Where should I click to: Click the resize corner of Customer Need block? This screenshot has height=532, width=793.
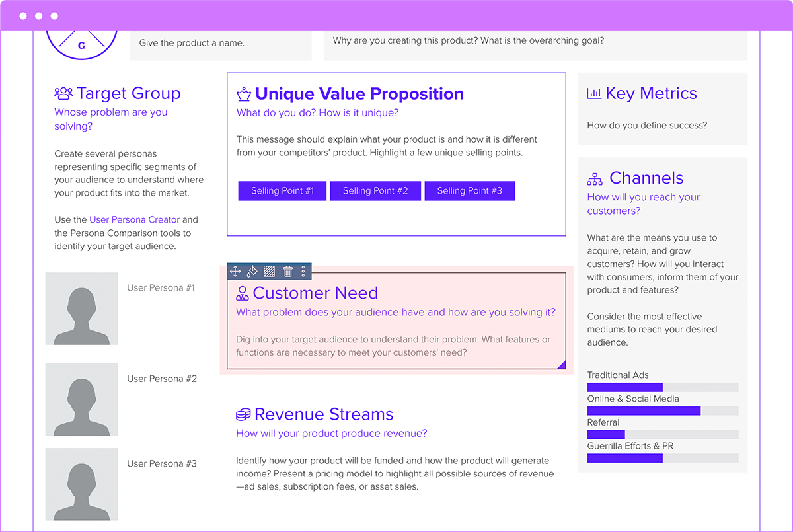(x=561, y=364)
